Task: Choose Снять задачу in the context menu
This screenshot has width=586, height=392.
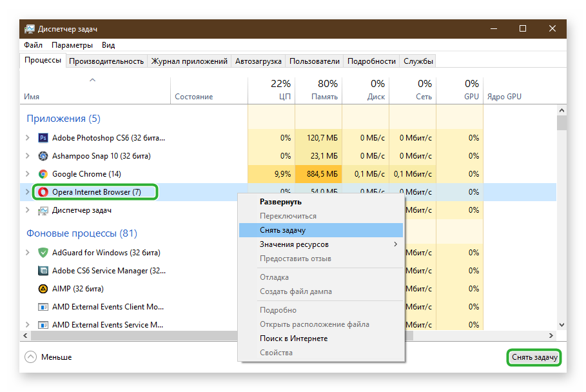Action: [x=321, y=230]
